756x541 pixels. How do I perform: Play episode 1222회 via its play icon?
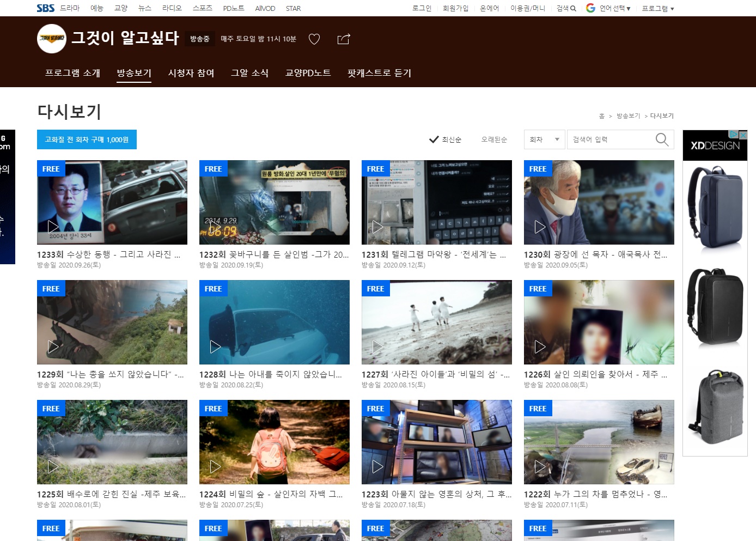540,466
